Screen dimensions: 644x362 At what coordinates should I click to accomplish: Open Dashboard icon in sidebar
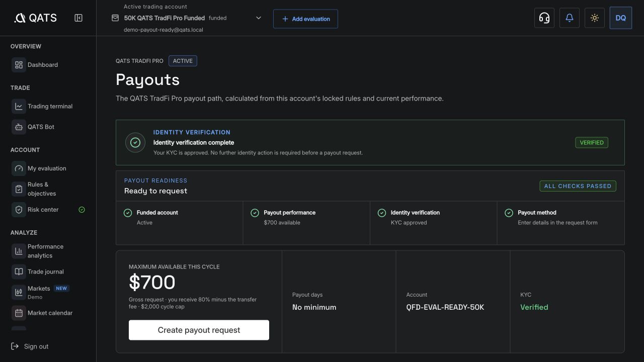pyautogui.click(x=19, y=65)
